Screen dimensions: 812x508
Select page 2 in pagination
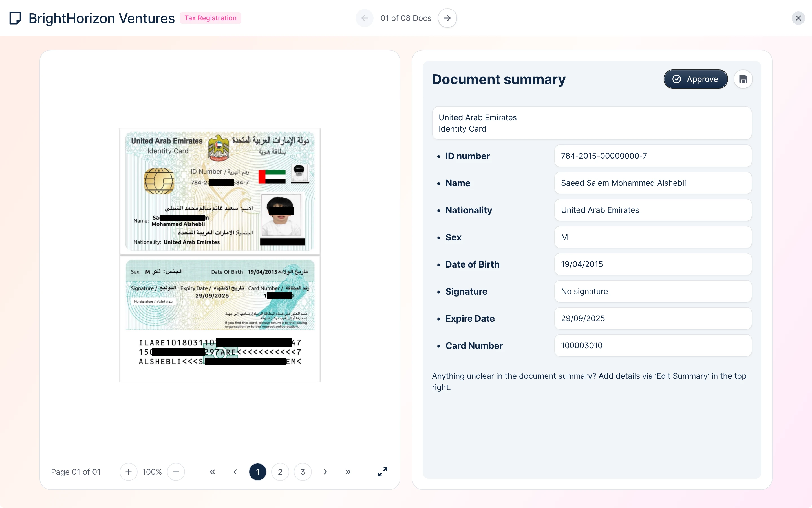280,472
